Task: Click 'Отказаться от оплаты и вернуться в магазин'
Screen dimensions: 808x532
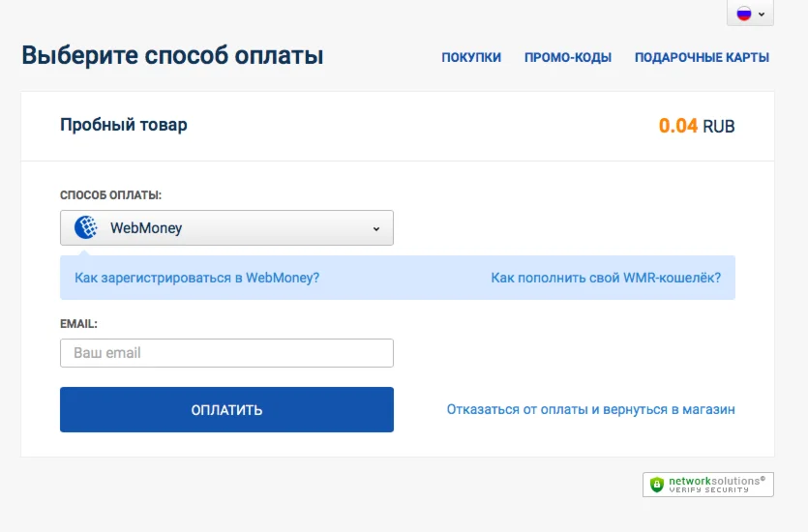Action: 590,409
